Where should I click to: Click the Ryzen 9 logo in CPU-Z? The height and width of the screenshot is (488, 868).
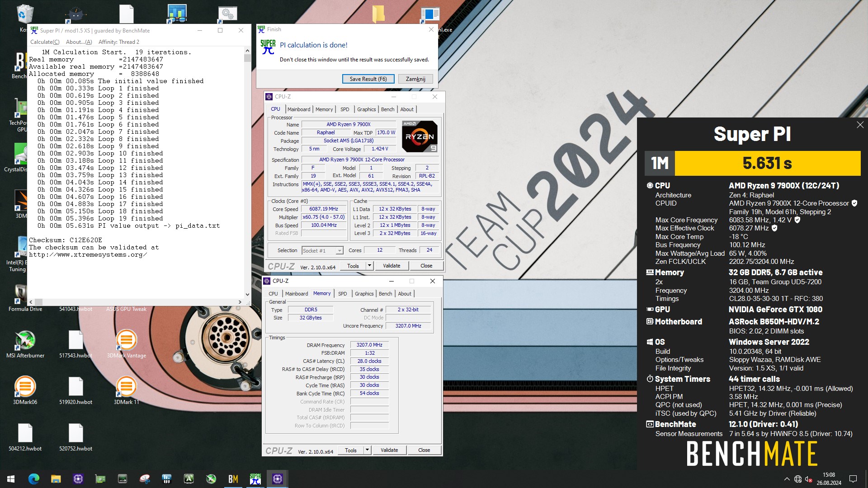[420, 136]
